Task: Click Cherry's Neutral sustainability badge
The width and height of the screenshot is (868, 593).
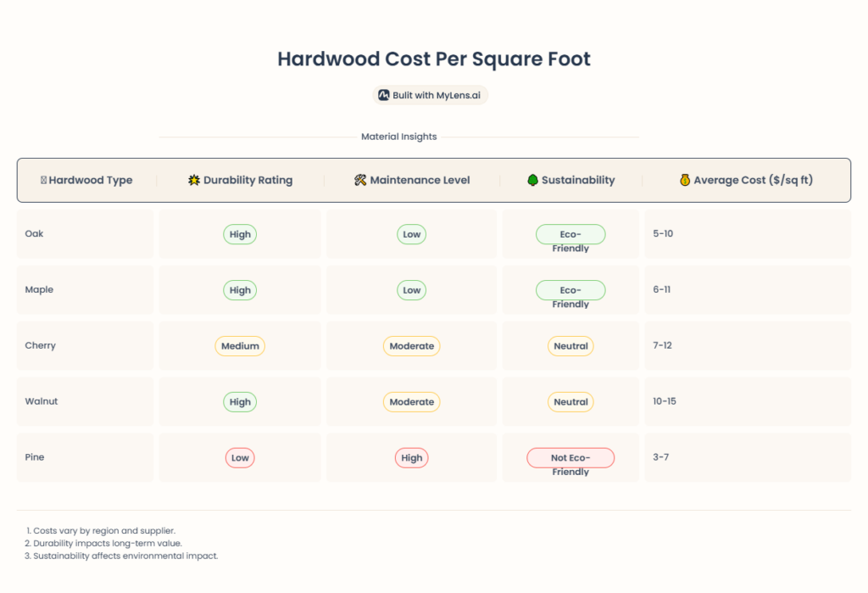Action: (x=570, y=346)
